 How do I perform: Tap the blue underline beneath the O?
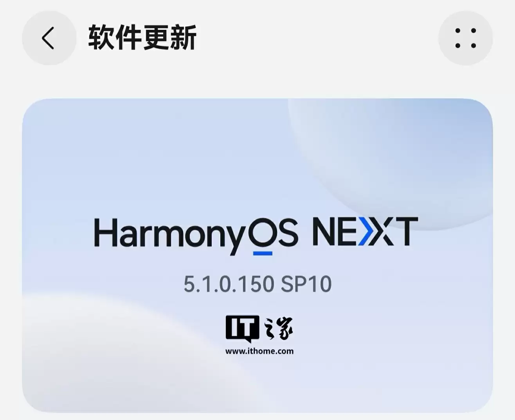(x=263, y=253)
